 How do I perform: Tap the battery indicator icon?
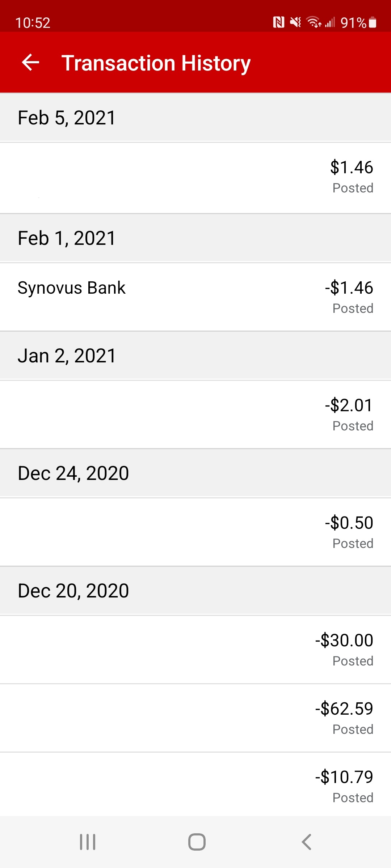pyautogui.click(x=373, y=22)
